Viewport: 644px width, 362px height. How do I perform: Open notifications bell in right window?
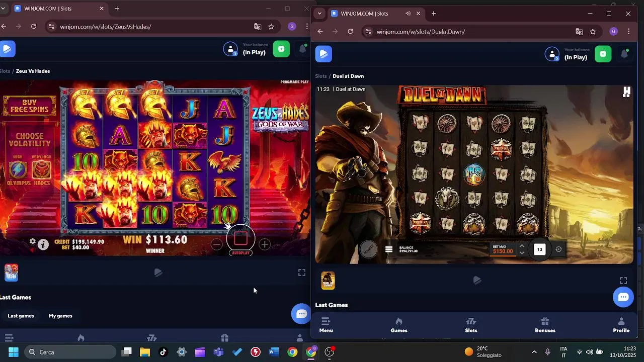pos(624,54)
